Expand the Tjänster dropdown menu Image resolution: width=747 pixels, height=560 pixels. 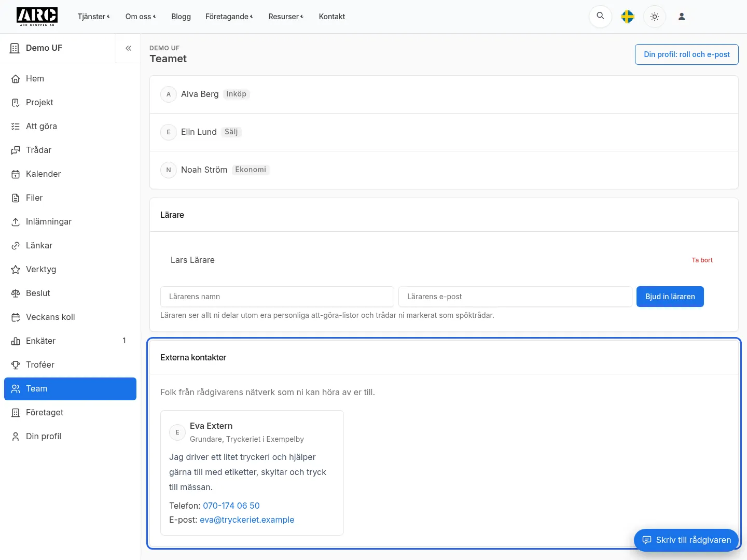(94, 17)
